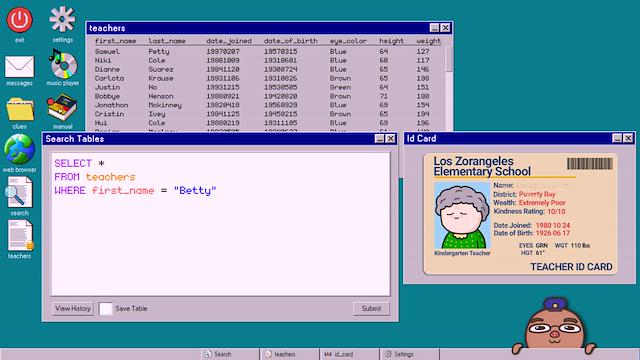Screen dimensions: 640x360
Task: Click last name Ivey in the table
Action: click(157, 114)
